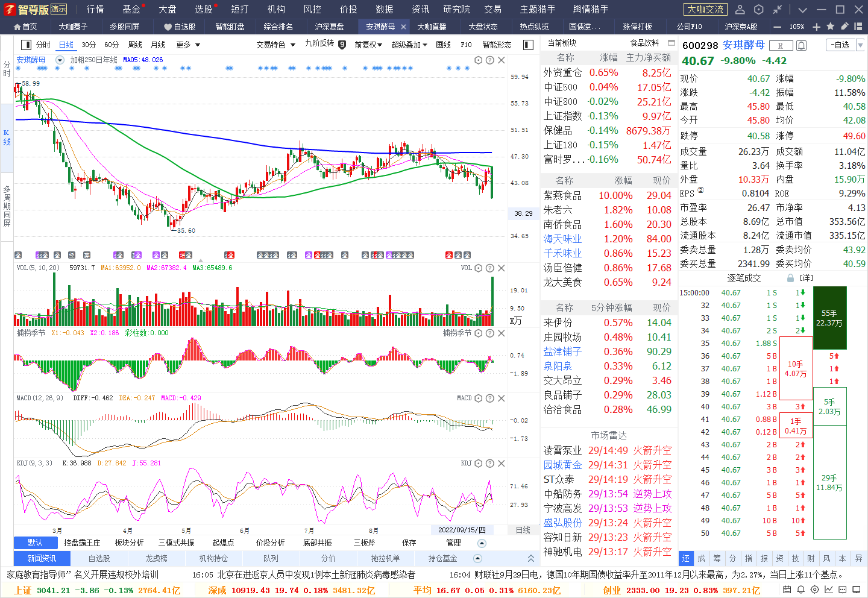Image resolution: width=868 pixels, height=598 pixels.
Task: Click the 食品饮料 sector name
Action: pos(645,43)
